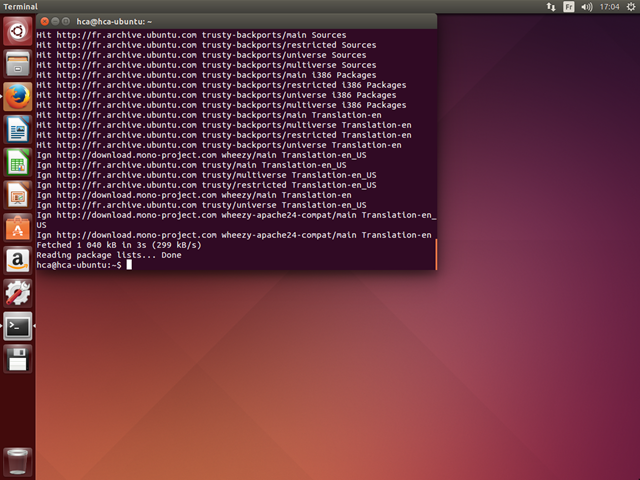
Task: Open LibreOffice Calc from launcher
Action: [x=18, y=162]
